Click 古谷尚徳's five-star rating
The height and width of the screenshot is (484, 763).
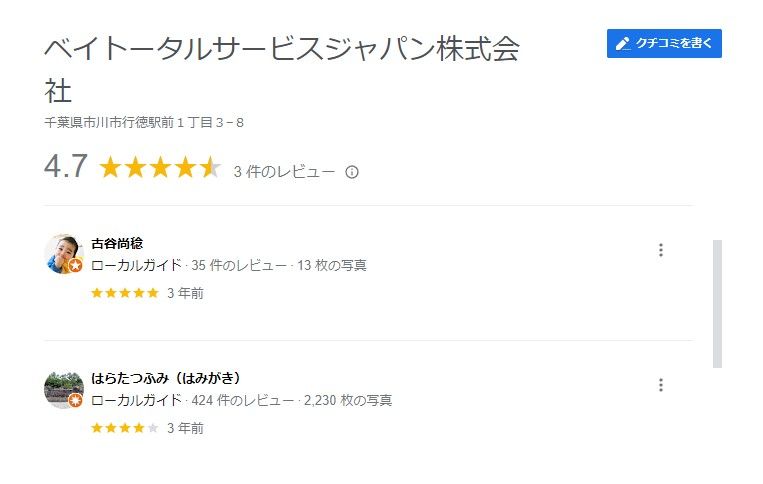pyautogui.click(x=125, y=293)
